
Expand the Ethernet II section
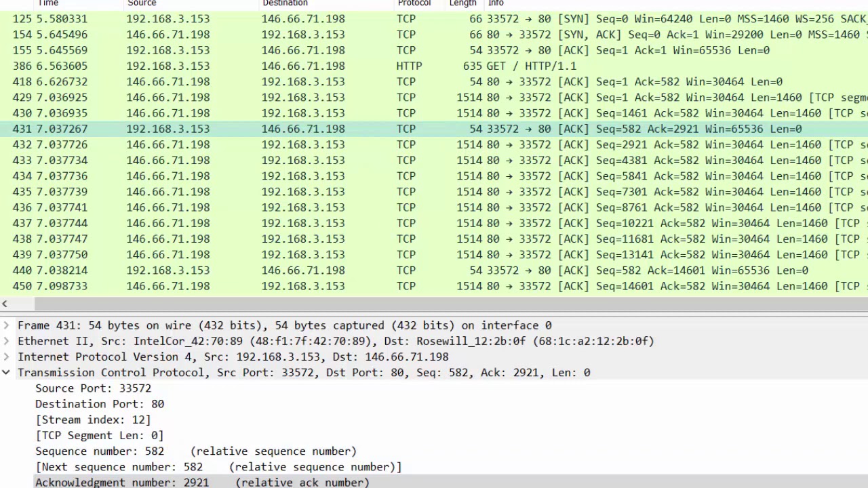point(6,341)
